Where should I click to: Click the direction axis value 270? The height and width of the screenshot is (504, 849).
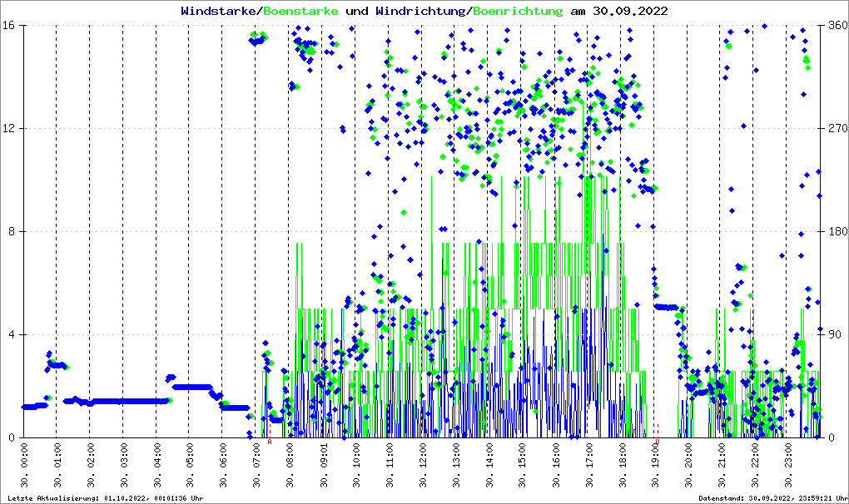pos(838,128)
